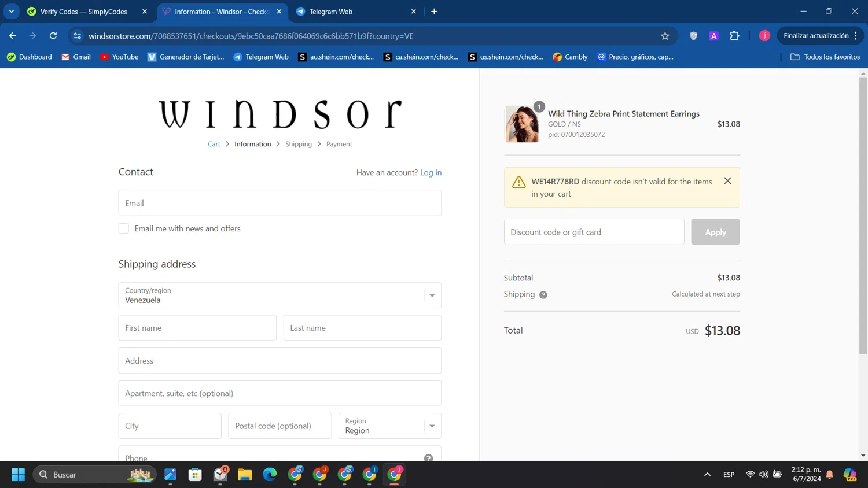Open the Chrome profile avatar
Image resolution: width=868 pixels, height=488 pixels.
pos(764,36)
